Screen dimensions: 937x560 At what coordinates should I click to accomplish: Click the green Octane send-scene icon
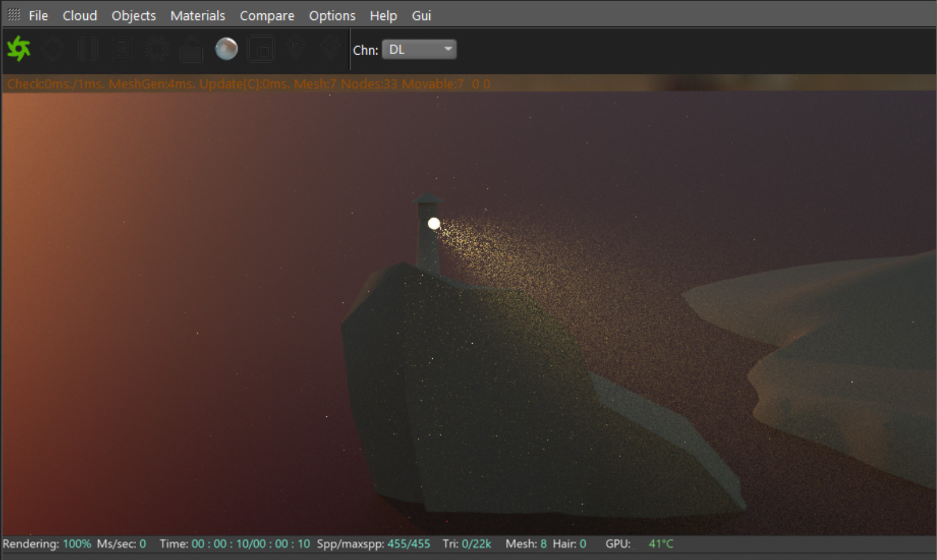(x=19, y=49)
